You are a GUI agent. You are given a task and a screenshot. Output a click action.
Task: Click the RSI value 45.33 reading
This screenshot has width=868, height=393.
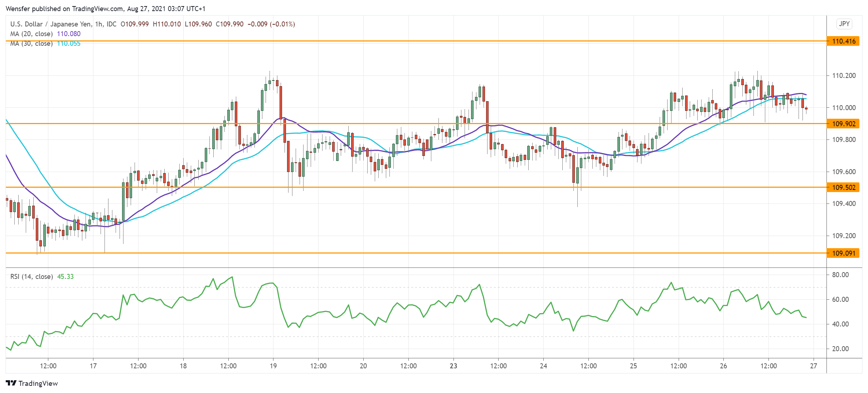coord(66,276)
